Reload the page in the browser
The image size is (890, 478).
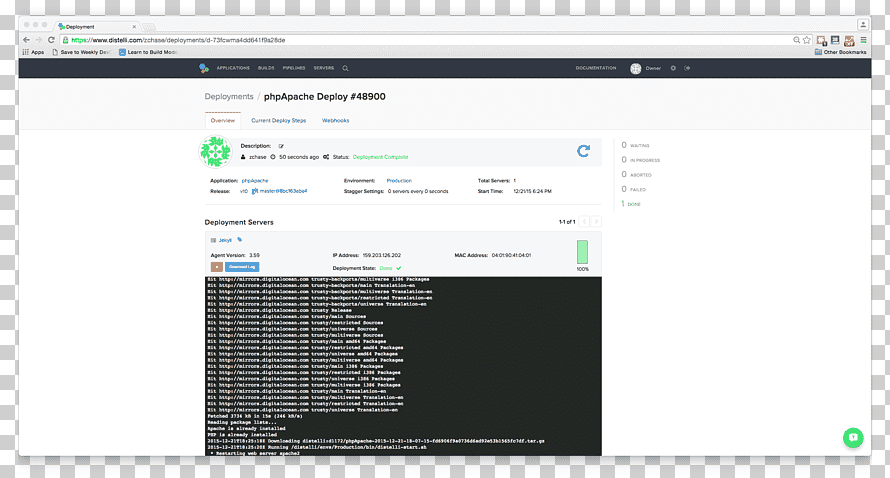51,40
